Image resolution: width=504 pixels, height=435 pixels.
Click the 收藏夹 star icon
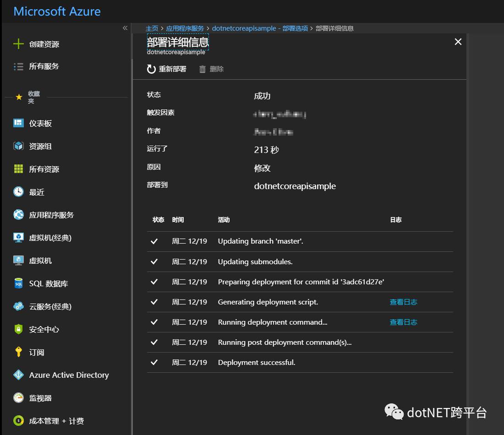(19, 97)
